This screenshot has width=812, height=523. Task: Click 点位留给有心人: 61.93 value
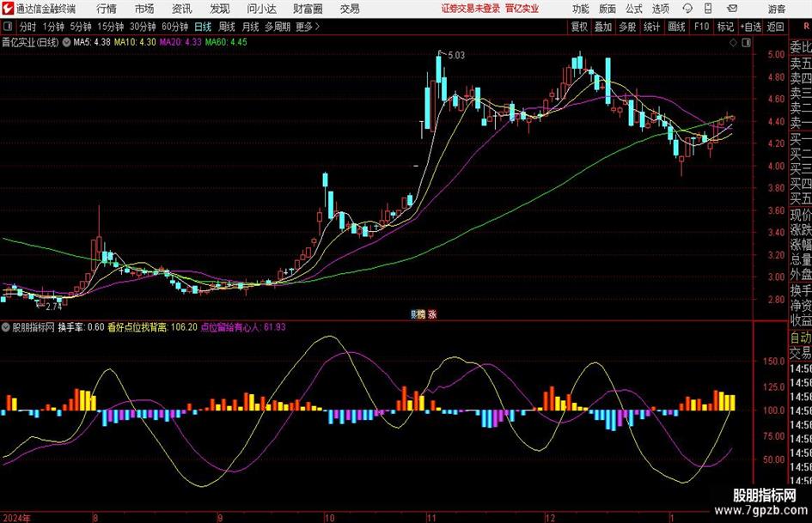pyautogui.click(x=243, y=326)
